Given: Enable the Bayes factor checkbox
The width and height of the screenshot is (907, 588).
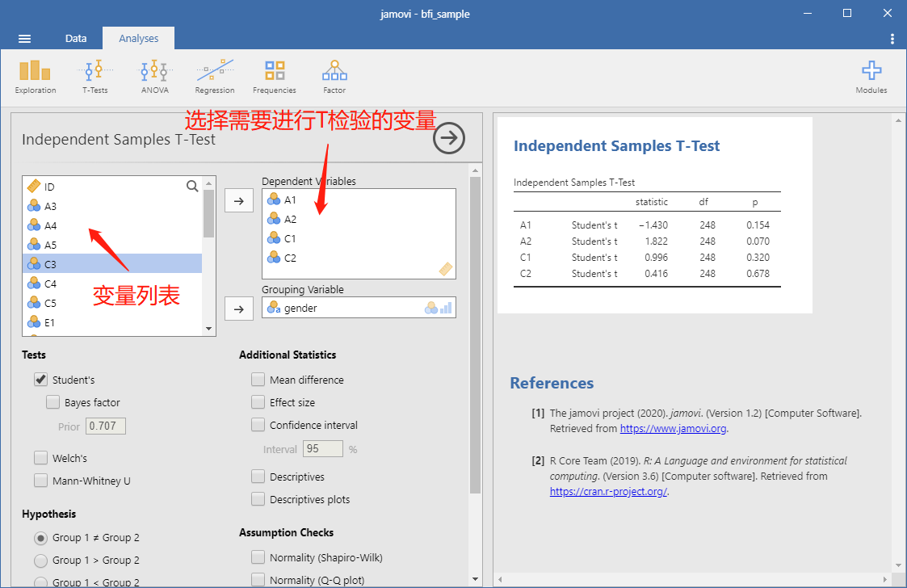Looking at the screenshot, I should (x=52, y=401).
